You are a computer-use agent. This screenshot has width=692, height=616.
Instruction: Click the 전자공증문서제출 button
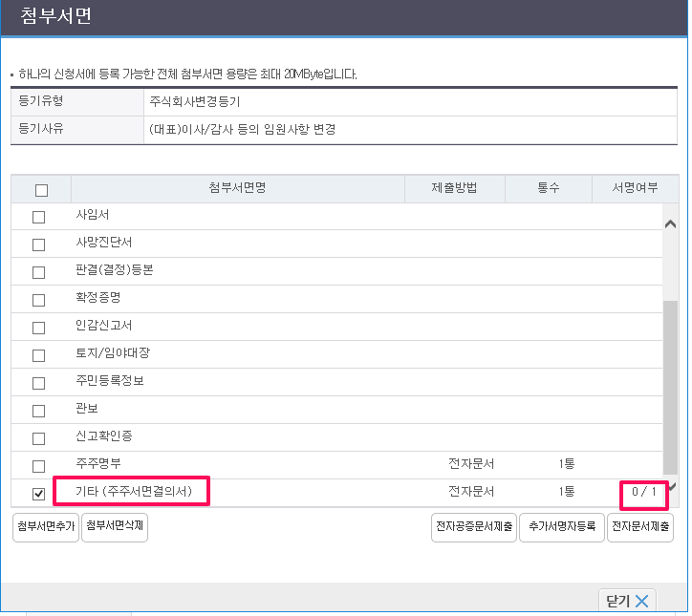click(x=474, y=527)
